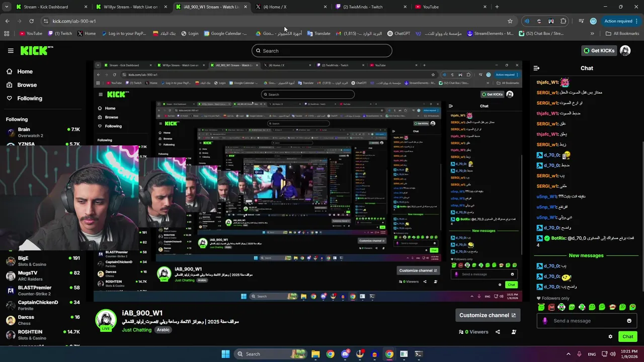
Task: Click the Send a message input
Action: pyautogui.click(x=586, y=321)
